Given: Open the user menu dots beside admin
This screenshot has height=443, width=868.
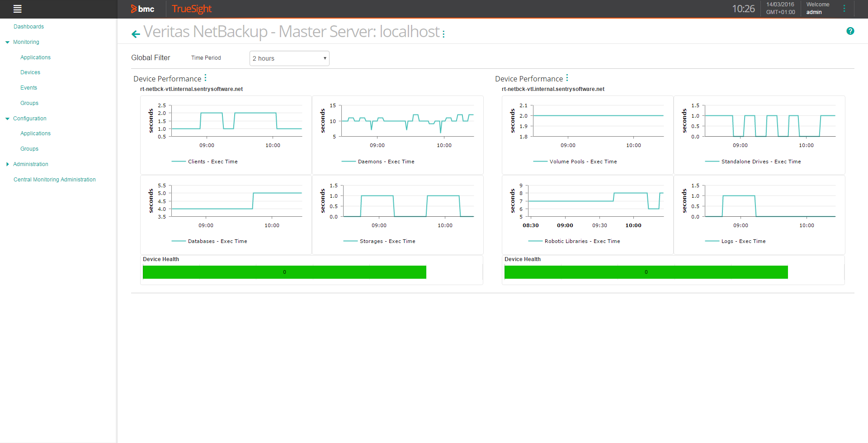Looking at the screenshot, I should 844,9.
